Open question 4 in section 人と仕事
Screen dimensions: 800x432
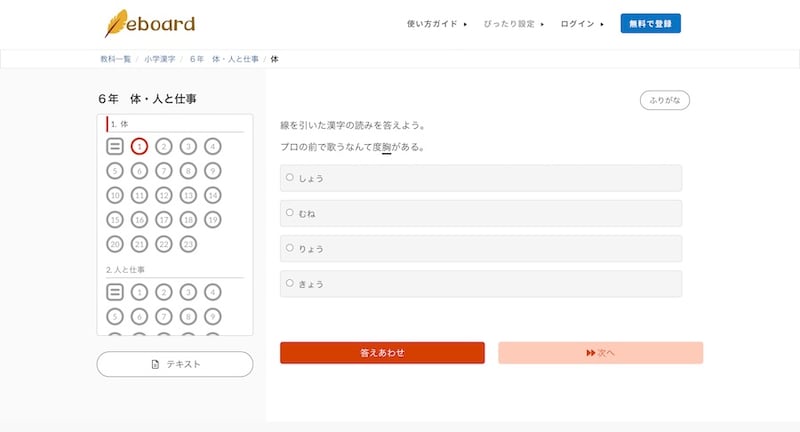click(212, 293)
